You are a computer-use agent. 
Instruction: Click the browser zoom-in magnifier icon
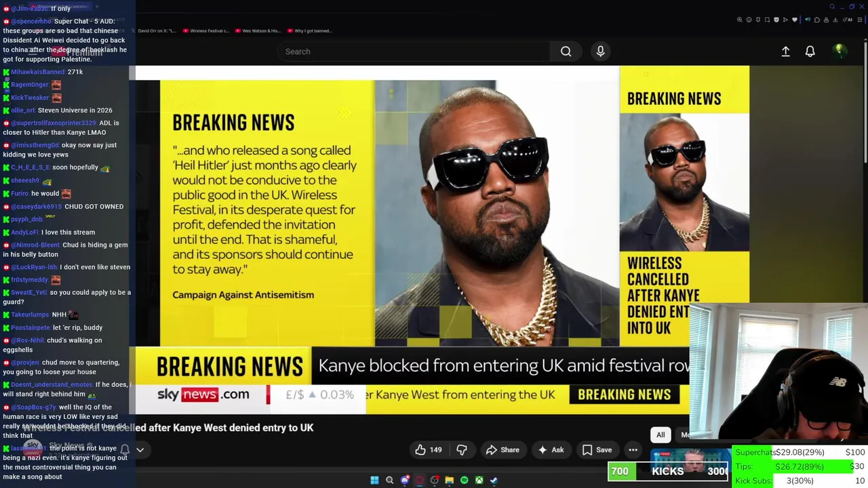(740, 20)
